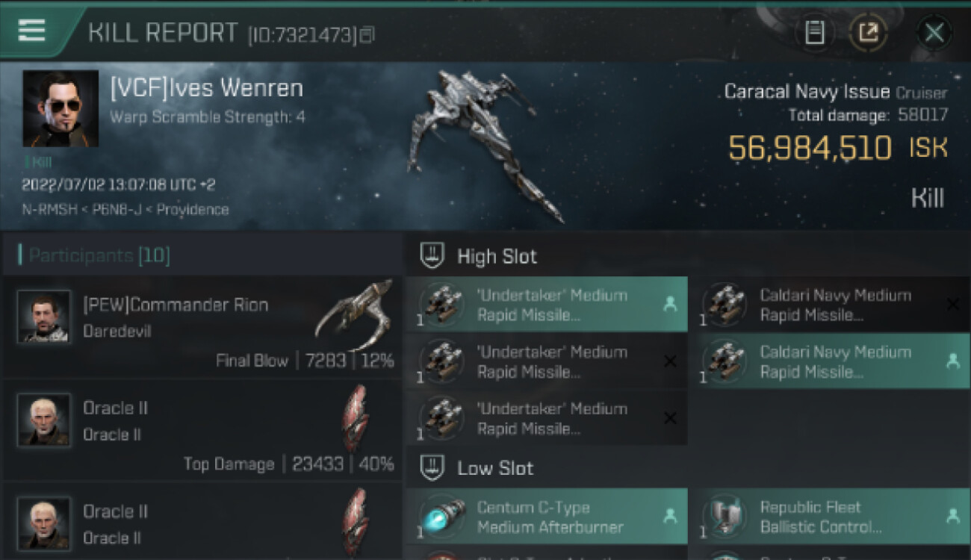The height and width of the screenshot is (560, 971).
Task: View Ives Wenren's pilot portrait
Action: click(61, 108)
